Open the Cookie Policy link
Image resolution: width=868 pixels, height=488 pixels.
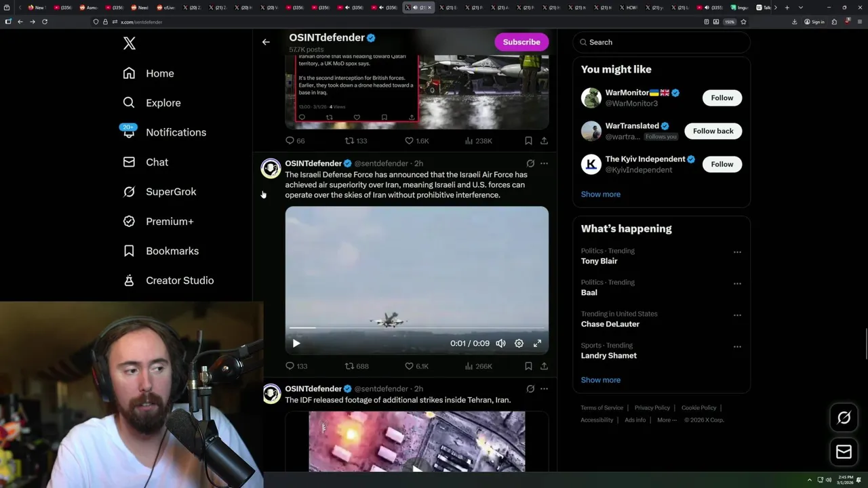point(698,408)
